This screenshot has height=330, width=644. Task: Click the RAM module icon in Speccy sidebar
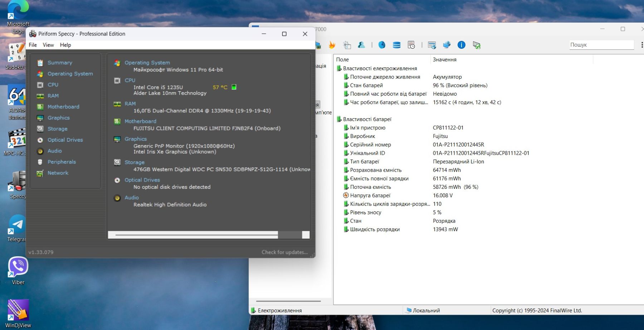click(x=40, y=96)
